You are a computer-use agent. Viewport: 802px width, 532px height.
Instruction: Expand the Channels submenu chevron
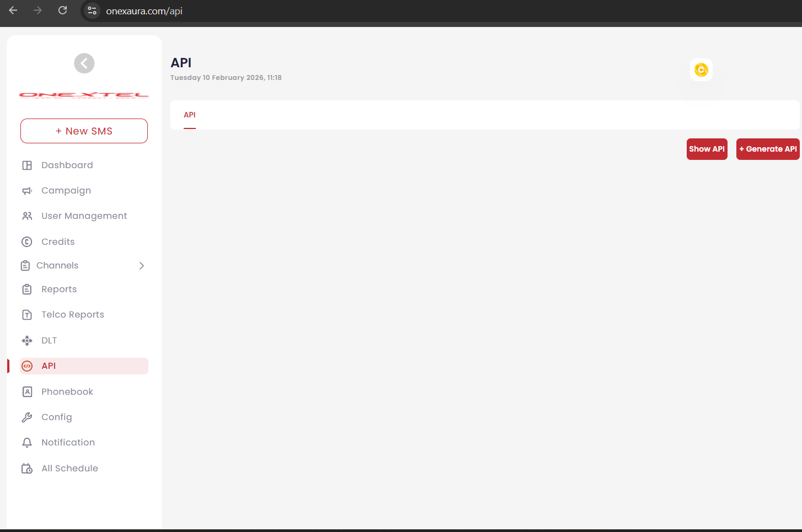pos(142,266)
